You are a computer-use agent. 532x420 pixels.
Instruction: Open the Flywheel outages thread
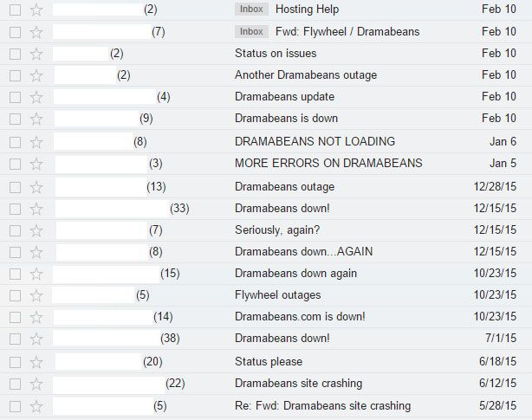pyautogui.click(x=278, y=295)
